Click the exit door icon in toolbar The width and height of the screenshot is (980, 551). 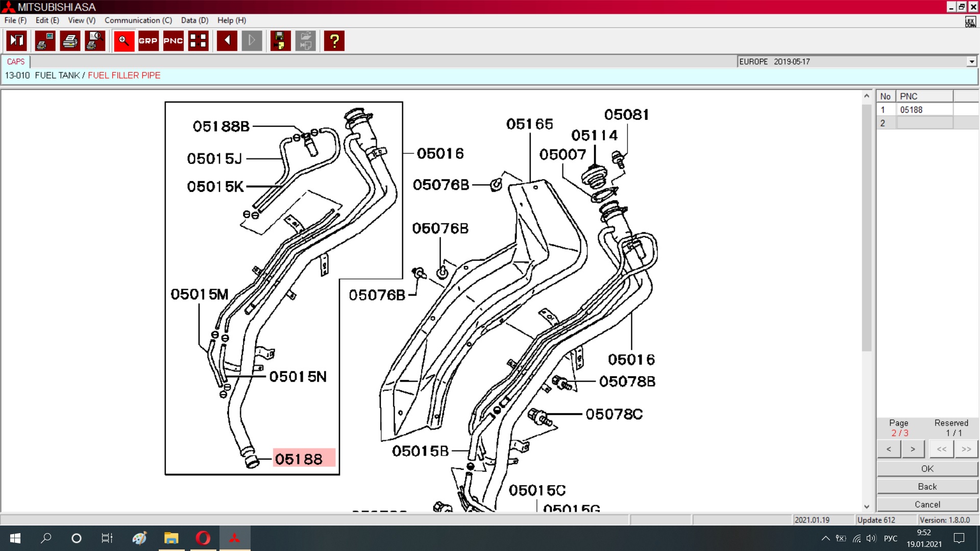16,41
